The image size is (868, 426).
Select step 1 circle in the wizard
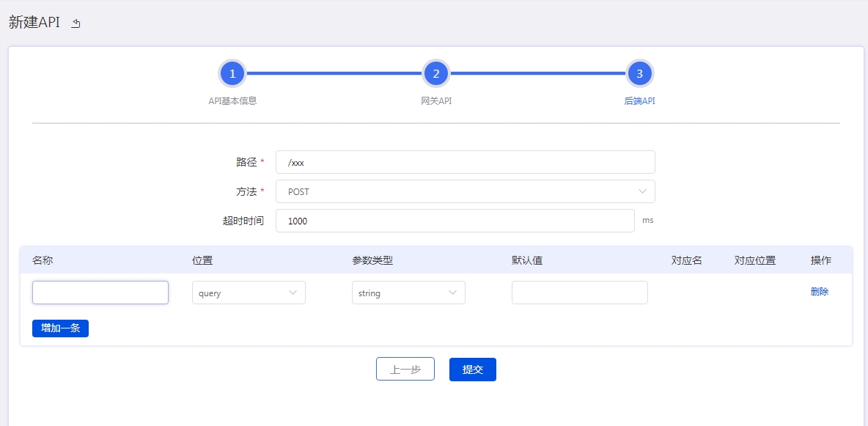tap(232, 73)
